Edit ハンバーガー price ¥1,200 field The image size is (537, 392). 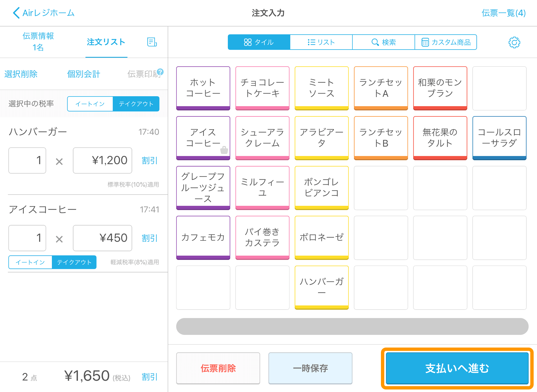(102, 160)
